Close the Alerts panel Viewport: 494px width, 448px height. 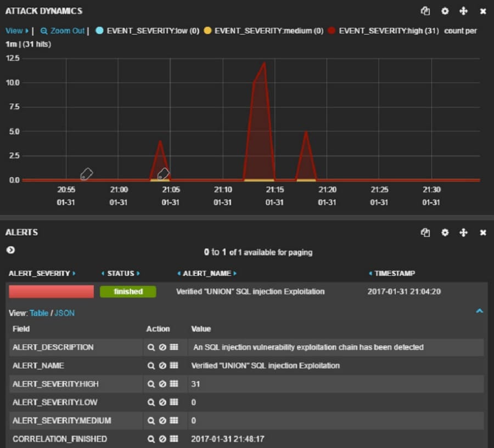(x=483, y=232)
